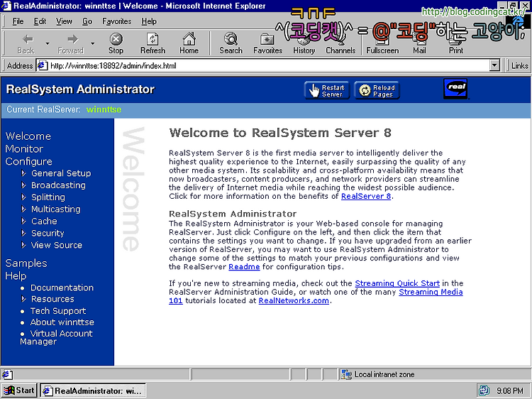
Task: Open the Forward history dropdown arrow
Action: click(x=92, y=43)
